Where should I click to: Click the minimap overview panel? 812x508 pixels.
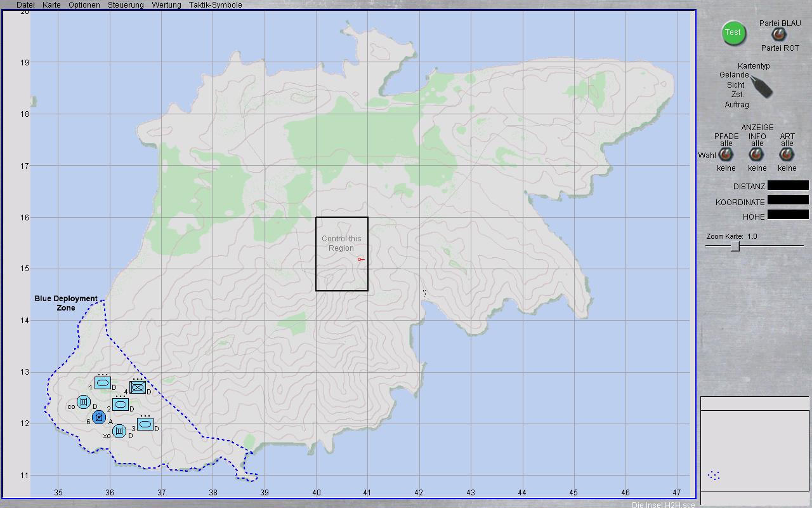point(754,450)
